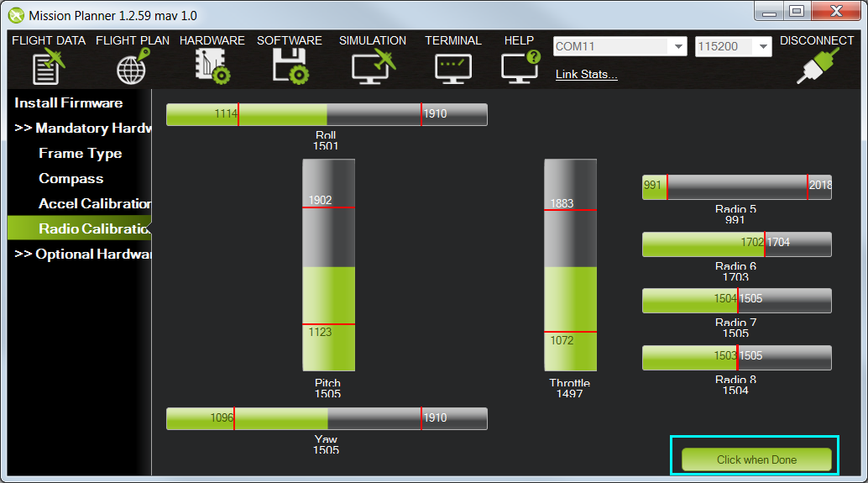Image resolution: width=868 pixels, height=483 pixels.
Task: Collapse the Mandatory Hardware section
Action: tap(82, 129)
